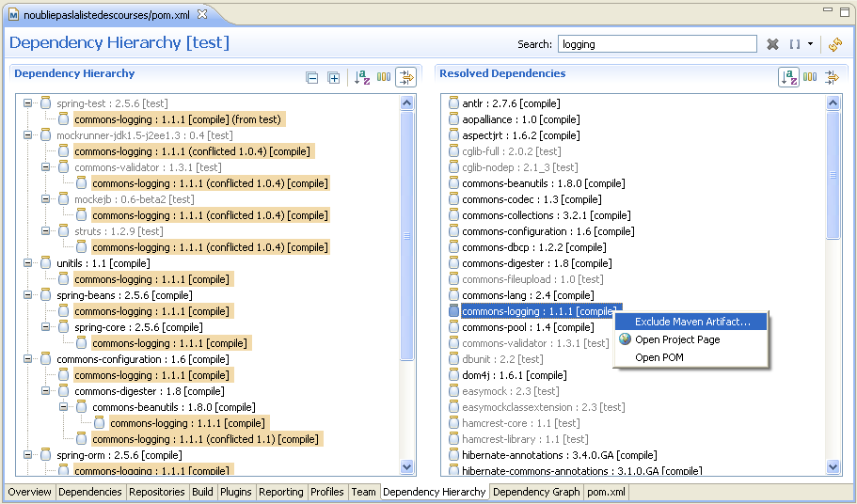Show group IDs in Resolved Dependencies toolbar
The image size is (857, 504).
click(x=810, y=77)
